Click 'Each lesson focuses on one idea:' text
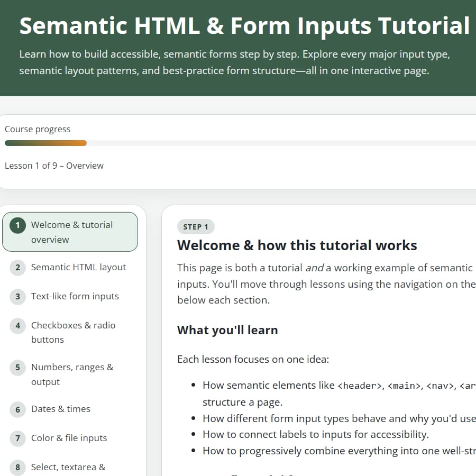The image size is (476, 476). pyautogui.click(x=253, y=360)
